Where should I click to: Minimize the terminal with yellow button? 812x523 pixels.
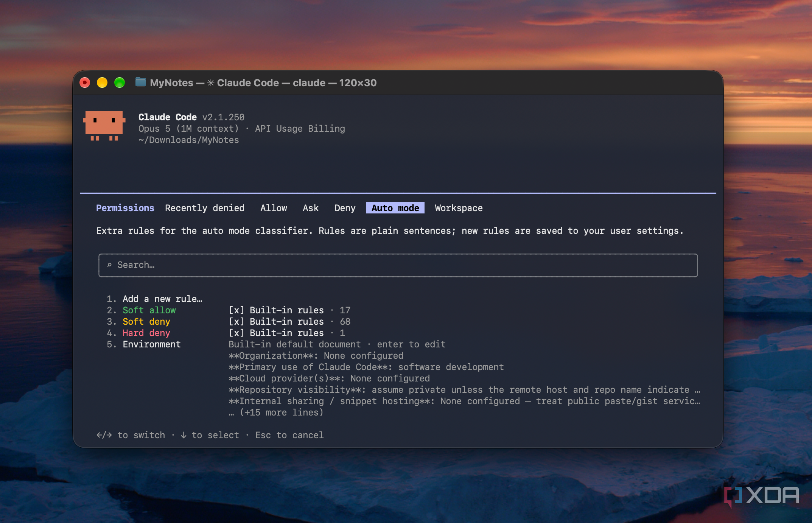(x=102, y=82)
